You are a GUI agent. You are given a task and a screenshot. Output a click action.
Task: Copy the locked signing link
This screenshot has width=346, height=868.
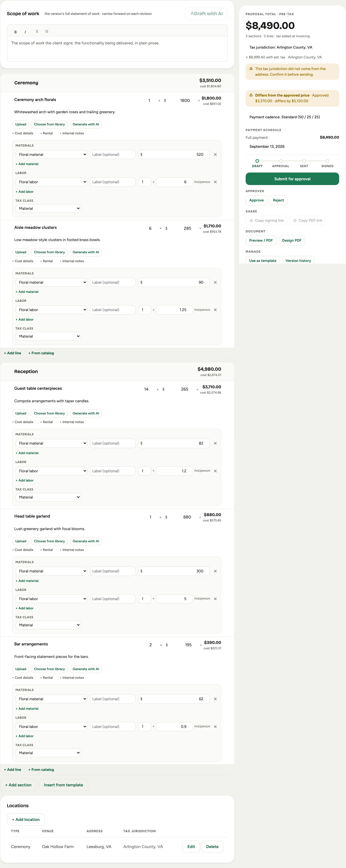[x=266, y=220]
